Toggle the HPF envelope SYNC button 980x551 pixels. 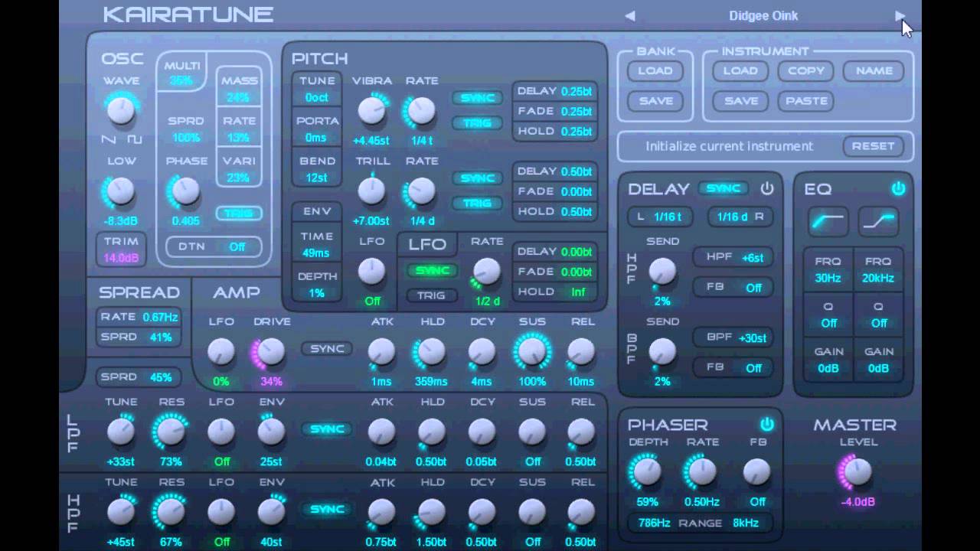327,510
